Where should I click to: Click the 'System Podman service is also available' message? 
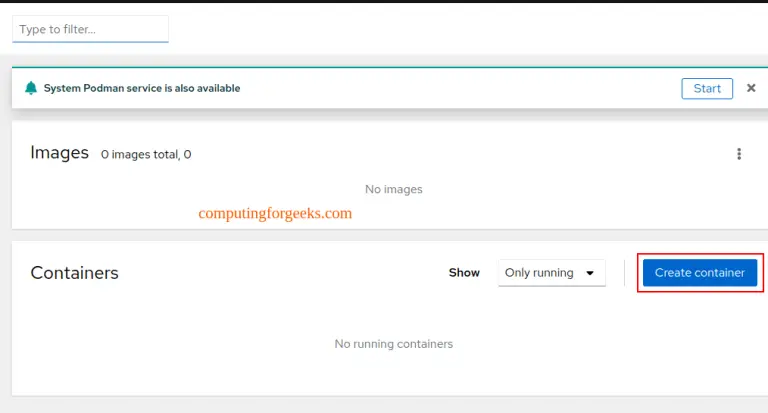coord(142,88)
